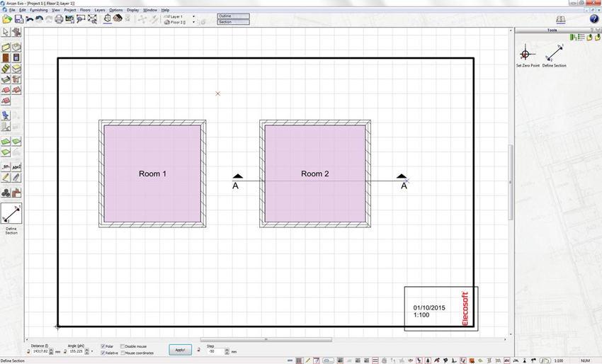Open the File menu
The height and width of the screenshot is (364, 602).
pyautogui.click(x=12, y=10)
